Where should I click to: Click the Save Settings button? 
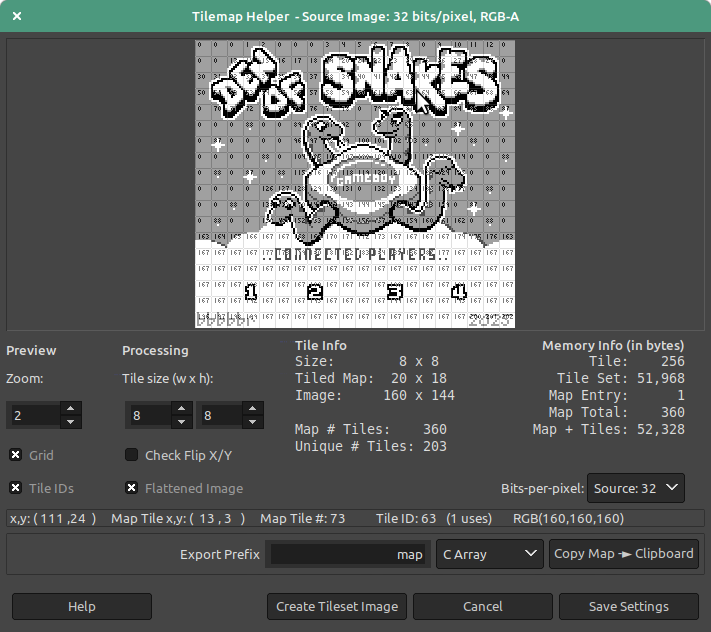(628, 607)
